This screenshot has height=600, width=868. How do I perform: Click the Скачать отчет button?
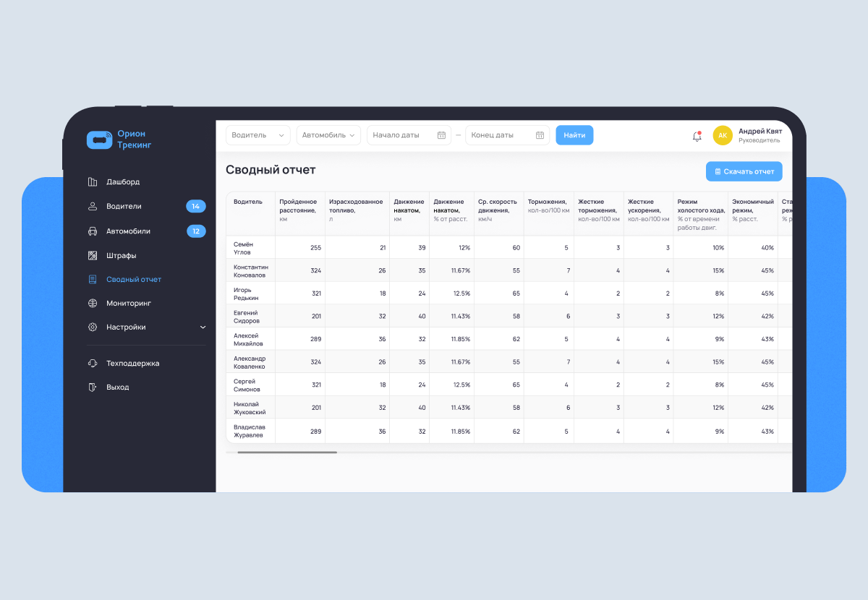pyautogui.click(x=744, y=171)
